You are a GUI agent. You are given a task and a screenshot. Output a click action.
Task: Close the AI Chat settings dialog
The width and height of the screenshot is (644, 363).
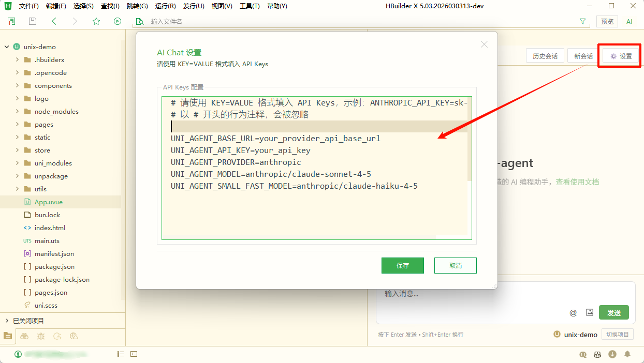[x=484, y=44]
